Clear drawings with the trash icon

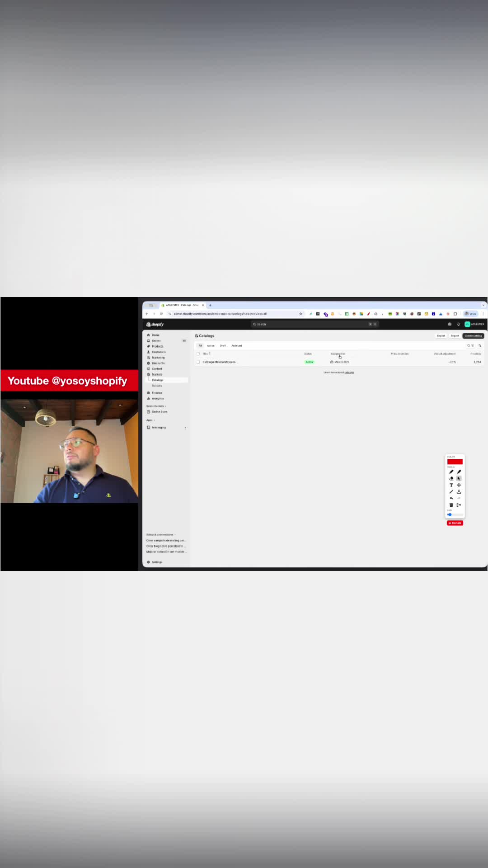(451, 505)
